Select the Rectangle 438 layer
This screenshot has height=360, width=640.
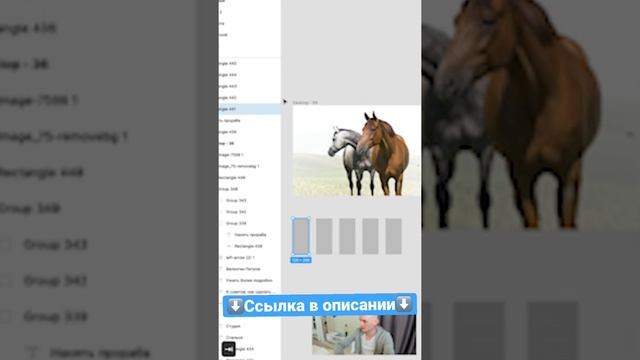250,246
